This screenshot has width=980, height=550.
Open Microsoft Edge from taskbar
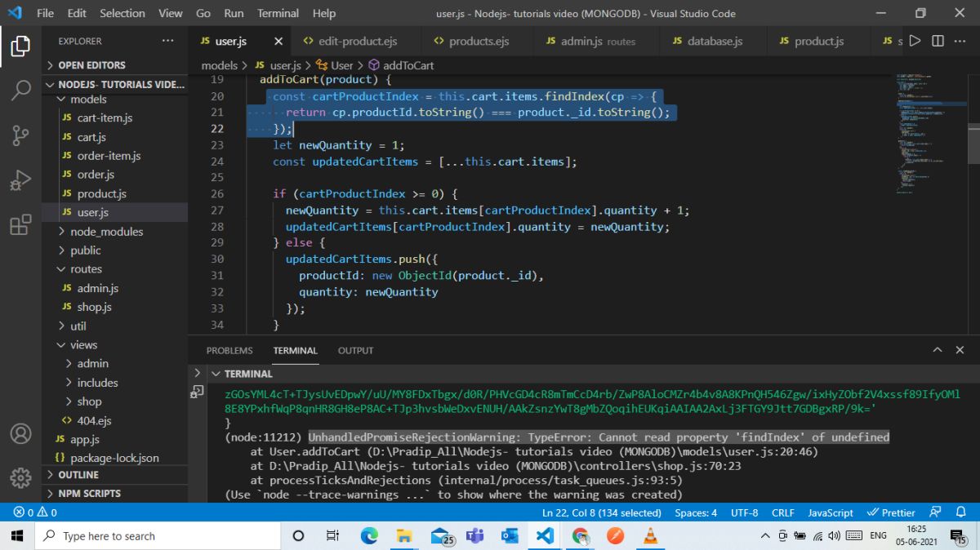click(369, 536)
